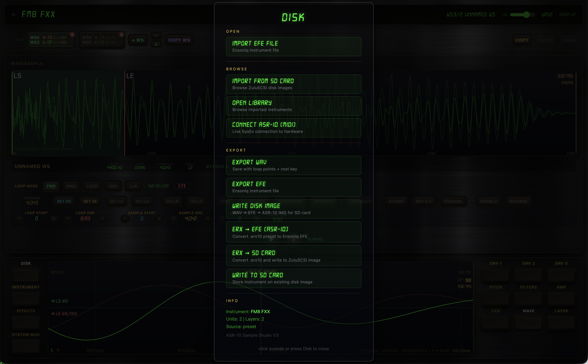Select Connect ASR-10 (MIDI) entry
This screenshot has width=588, height=364.
294,128
